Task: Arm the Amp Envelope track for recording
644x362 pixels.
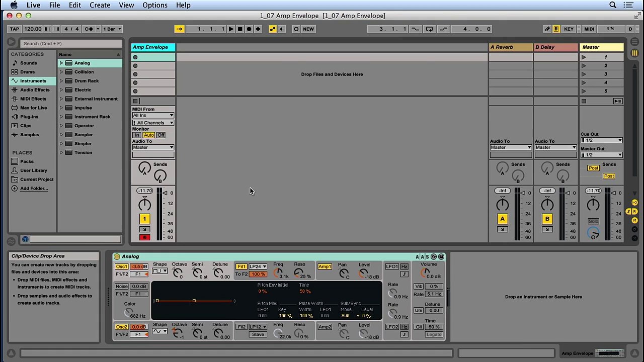Action: [x=144, y=237]
